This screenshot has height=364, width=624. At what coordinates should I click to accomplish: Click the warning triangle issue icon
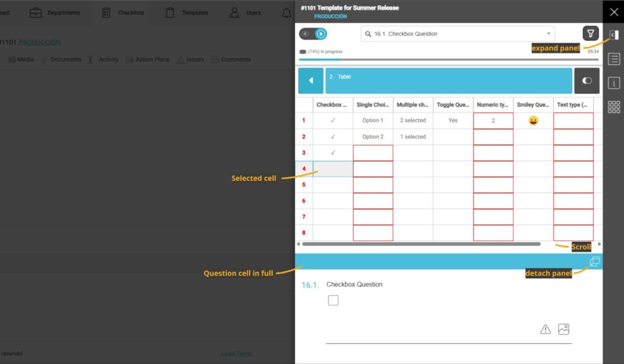[x=545, y=329]
